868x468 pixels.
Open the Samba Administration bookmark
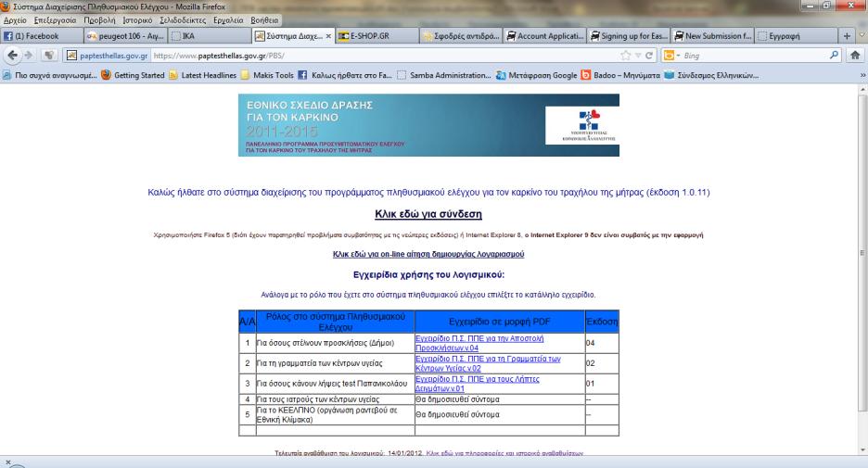pos(444,75)
